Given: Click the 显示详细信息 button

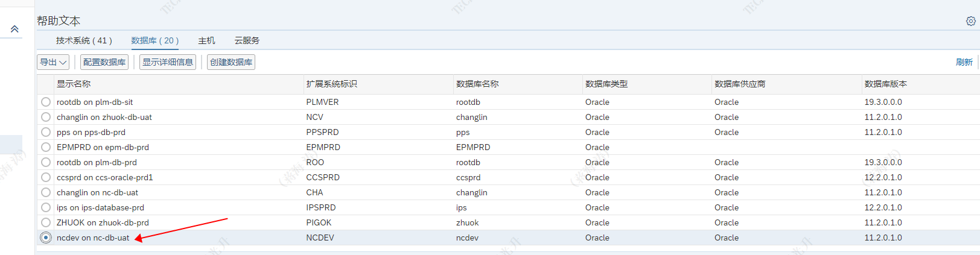Looking at the screenshot, I should tap(168, 62).
